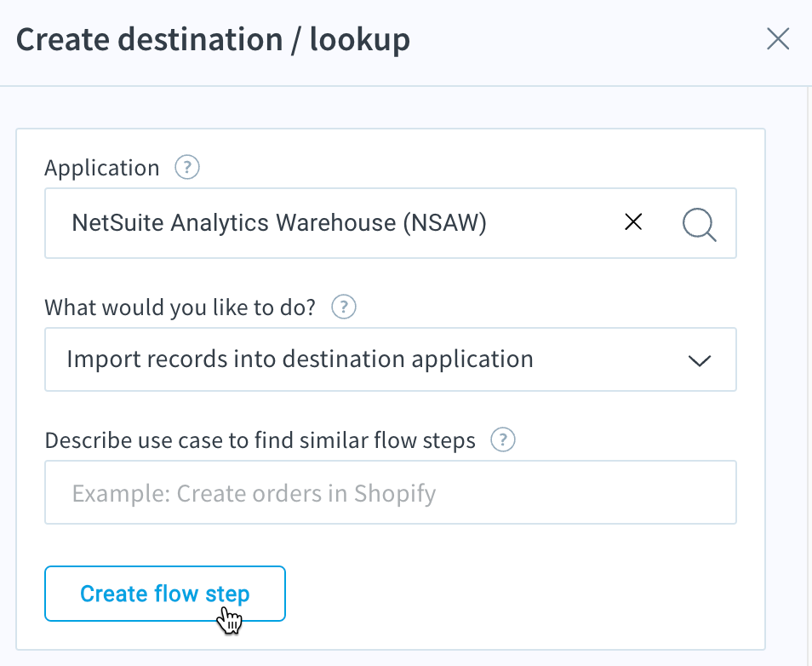Show help for the describe use case field
Viewport: 812px width, 666px height.
click(503, 440)
